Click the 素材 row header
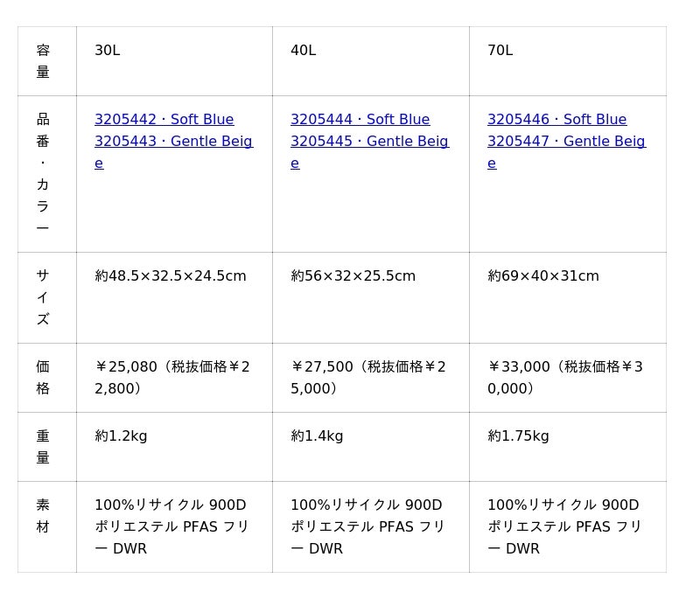Image resolution: width=700 pixels, height=599 pixels. [43, 516]
